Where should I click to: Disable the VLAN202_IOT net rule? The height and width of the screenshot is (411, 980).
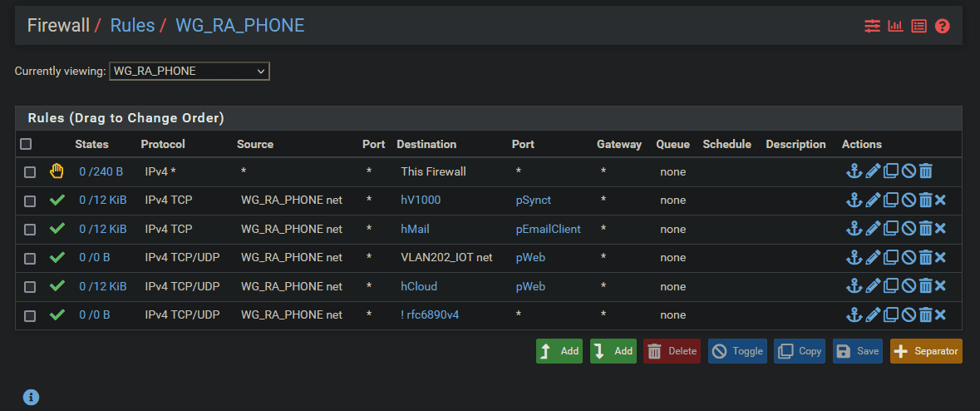point(909,258)
